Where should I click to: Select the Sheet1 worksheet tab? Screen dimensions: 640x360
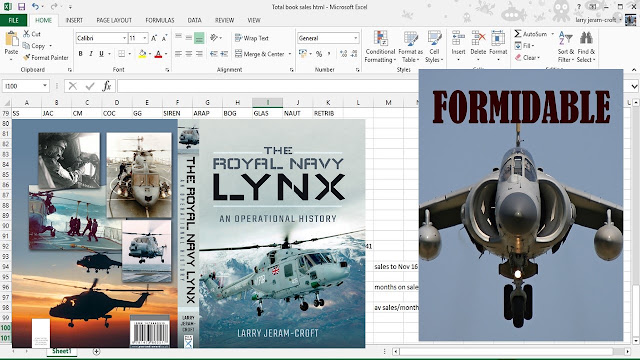(62, 351)
